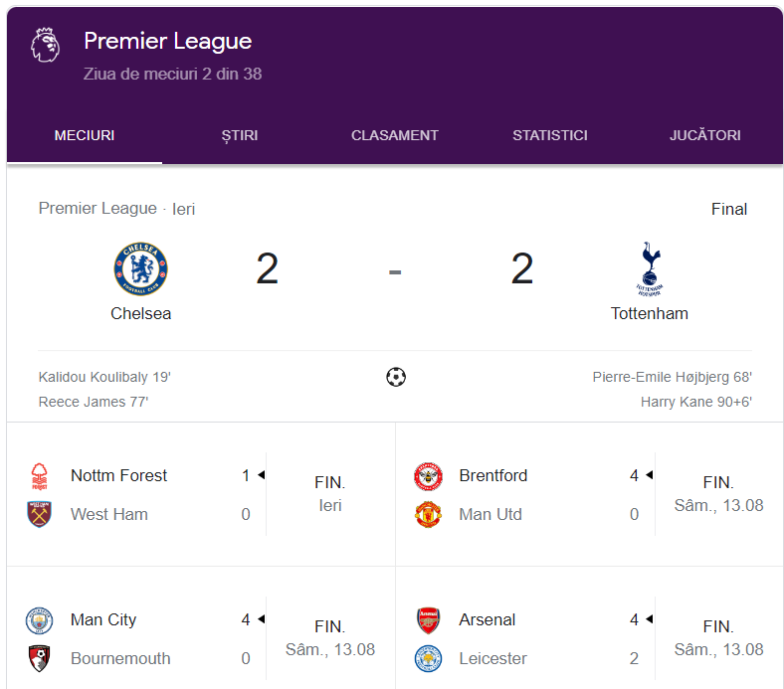This screenshot has height=689, width=784.
Task: Click the Chelsea club crest
Action: click(140, 268)
